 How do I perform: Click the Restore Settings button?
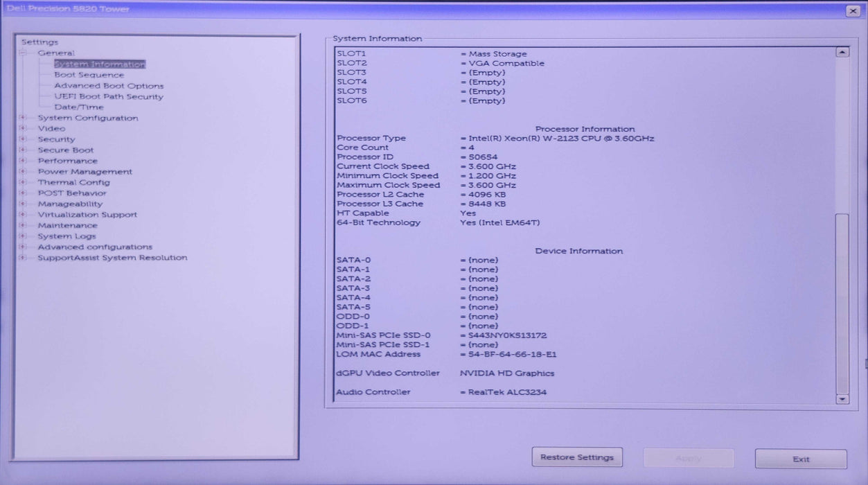(x=577, y=457)
